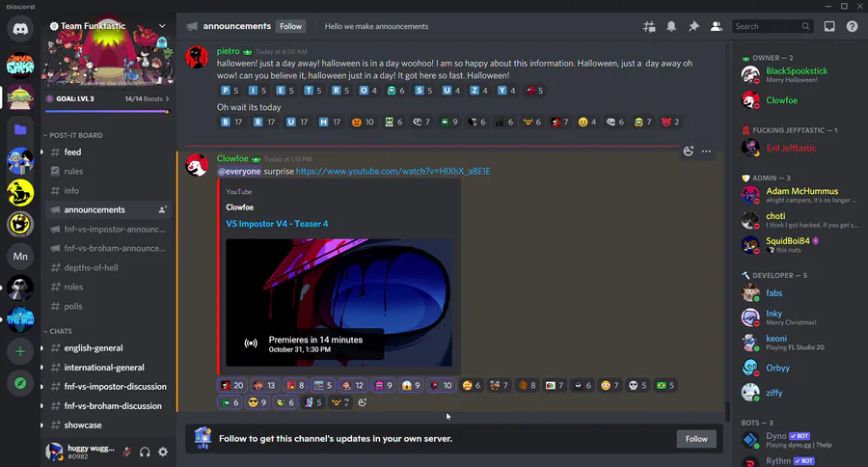Toggle the pumpkin reaction with 10
This screenshot has width=868, height=467.
pyautogui.click(x=363, y=122)
